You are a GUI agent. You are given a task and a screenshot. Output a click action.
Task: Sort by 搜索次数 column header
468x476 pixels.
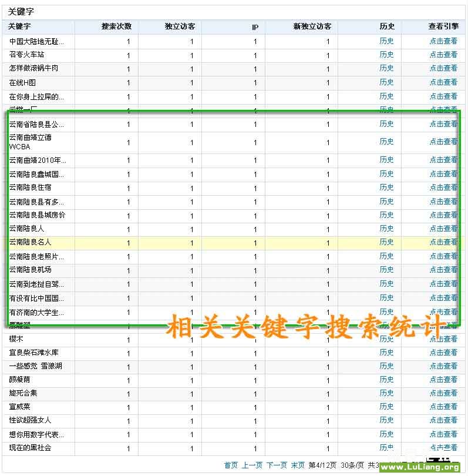[116, 26]
